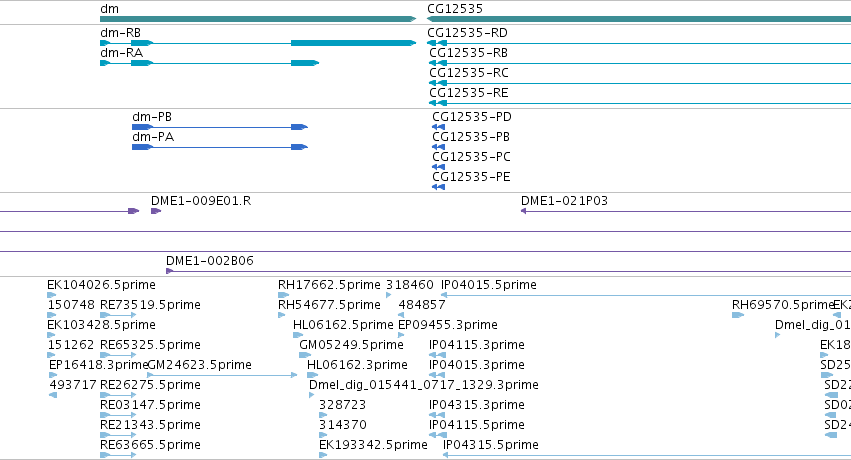Click IP04015.3prime EST label
Viewport: 851px width, 460px height.
click(477, 365)
